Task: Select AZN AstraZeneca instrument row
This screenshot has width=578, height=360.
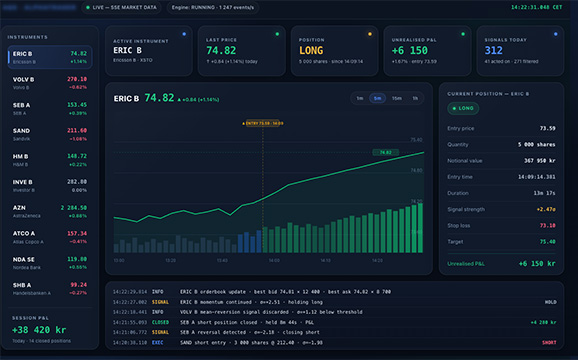Action: [50, 212]
